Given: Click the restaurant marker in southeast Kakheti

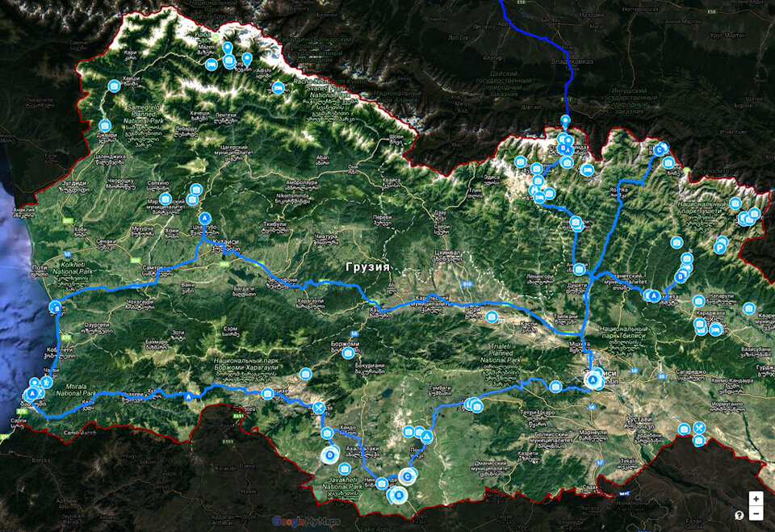Looking at the screenshot, I should pyautogui.click(x=699, y=428).
